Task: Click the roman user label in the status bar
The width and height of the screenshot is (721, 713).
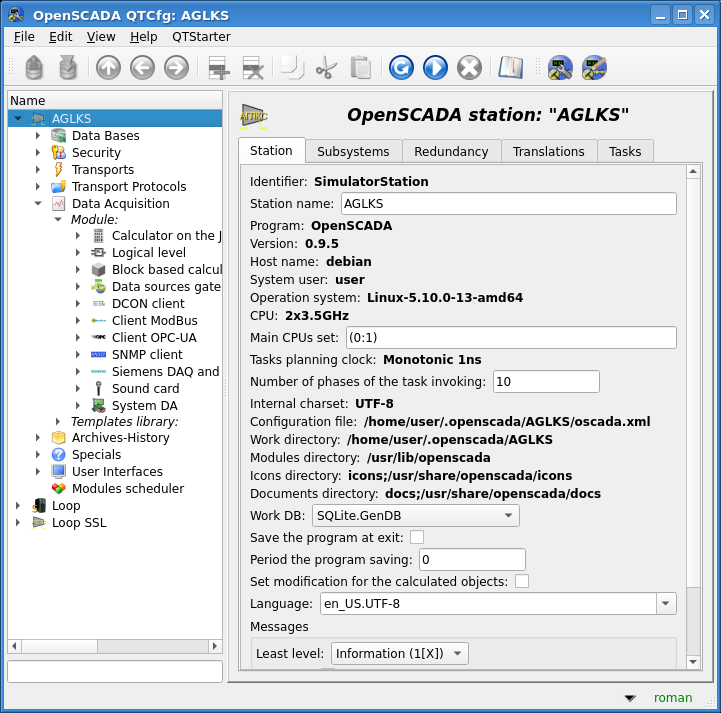Action: [673, 698]
